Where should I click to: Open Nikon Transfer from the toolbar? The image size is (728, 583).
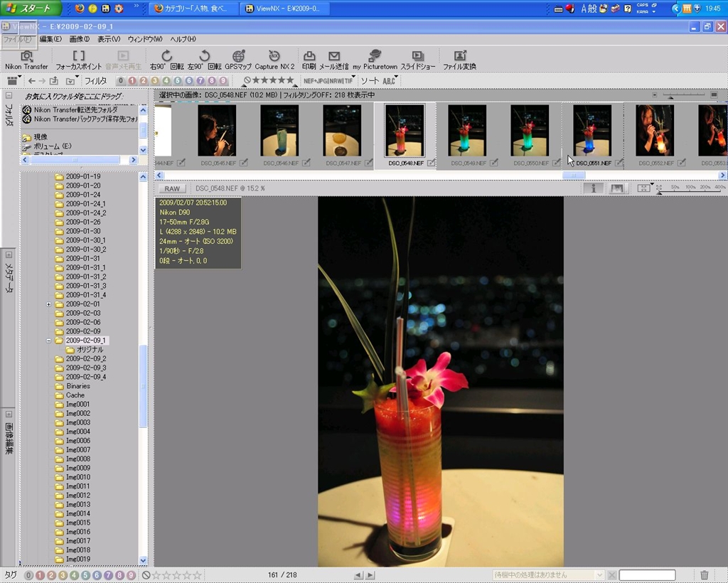[26, 60]
